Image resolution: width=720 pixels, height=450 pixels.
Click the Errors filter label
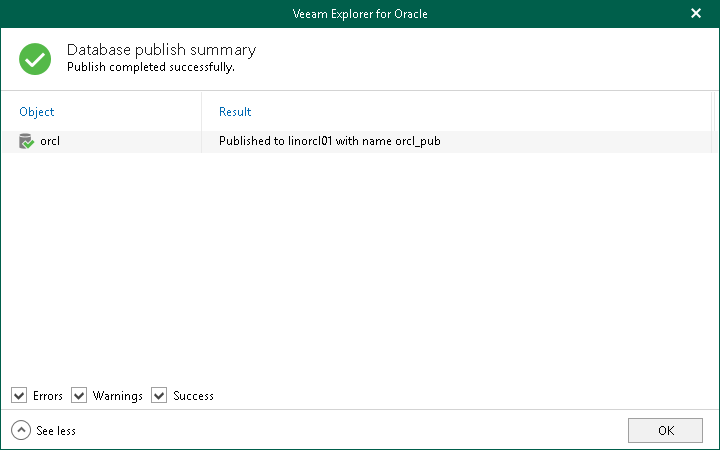point(48,396)
